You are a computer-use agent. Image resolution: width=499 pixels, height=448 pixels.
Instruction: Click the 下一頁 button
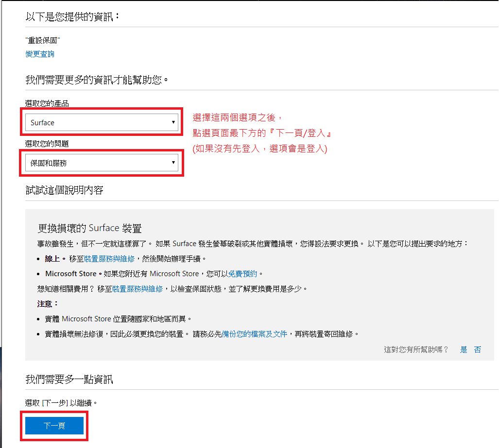pos(54,425)
